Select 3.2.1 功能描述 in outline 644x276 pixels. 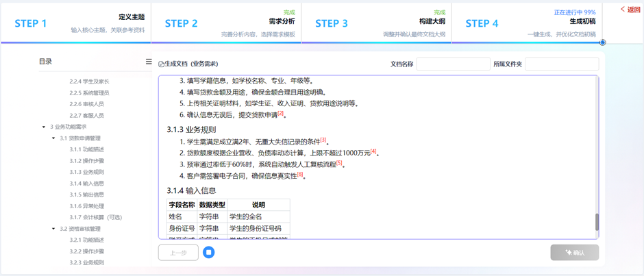point(86,240)
